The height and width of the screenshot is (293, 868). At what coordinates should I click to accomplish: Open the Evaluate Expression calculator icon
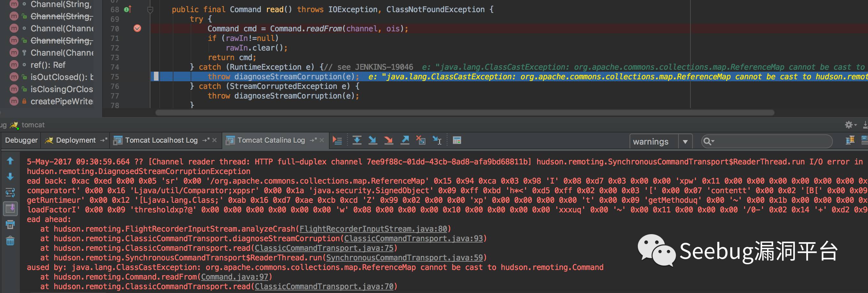(457, 140)
